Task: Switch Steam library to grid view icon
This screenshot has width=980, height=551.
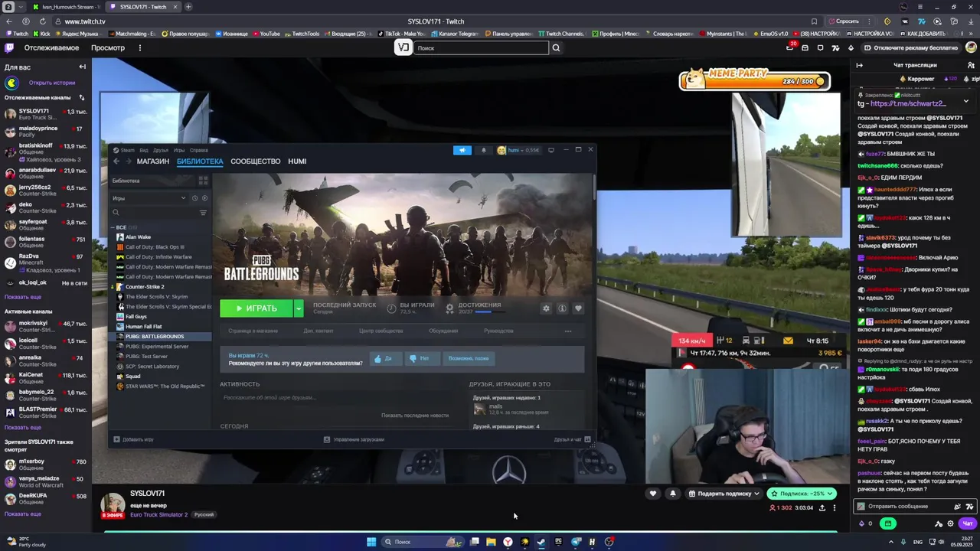Action: (x=203, y=181)
